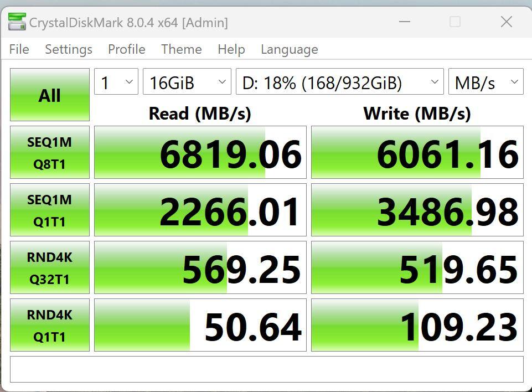Open the MB/s unit dropdown
Screen dimensions: 532x392
pyautogui.click(x=485, y=83)
